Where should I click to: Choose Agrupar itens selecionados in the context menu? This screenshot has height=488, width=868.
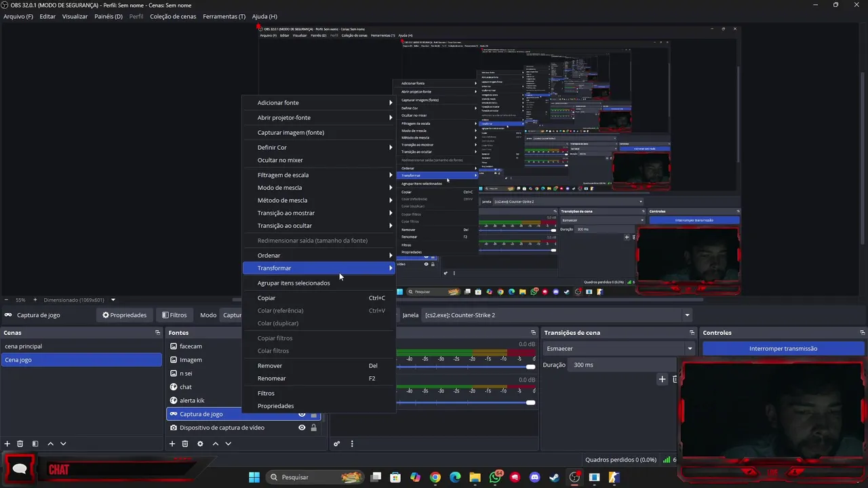(319, 283)
